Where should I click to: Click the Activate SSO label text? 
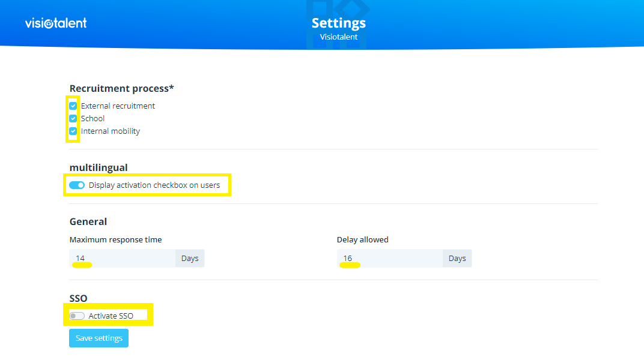pyautogui.click(x=111, y=316)
